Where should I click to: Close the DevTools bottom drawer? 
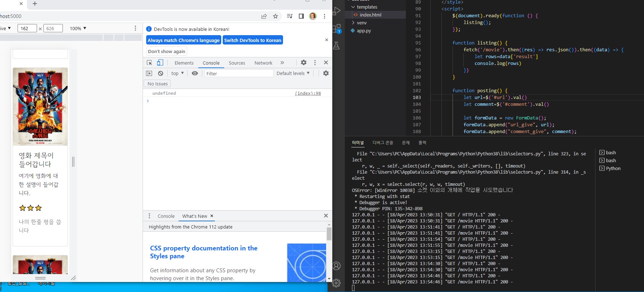326,216
